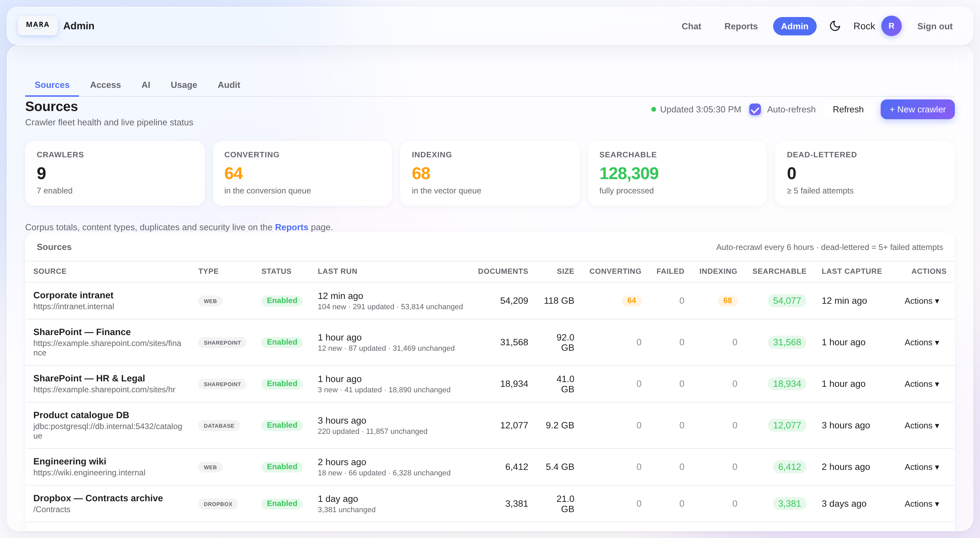Click the Corporate intranet source name

(x=73, y=296)
